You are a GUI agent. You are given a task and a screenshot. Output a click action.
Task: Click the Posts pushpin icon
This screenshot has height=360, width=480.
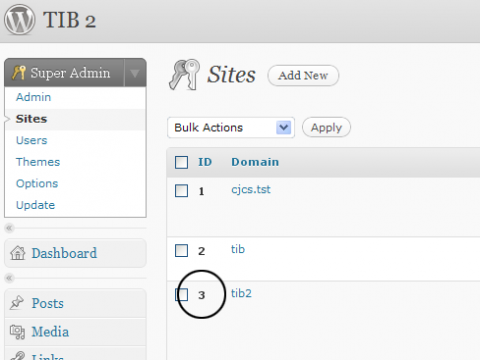[16, 303]
